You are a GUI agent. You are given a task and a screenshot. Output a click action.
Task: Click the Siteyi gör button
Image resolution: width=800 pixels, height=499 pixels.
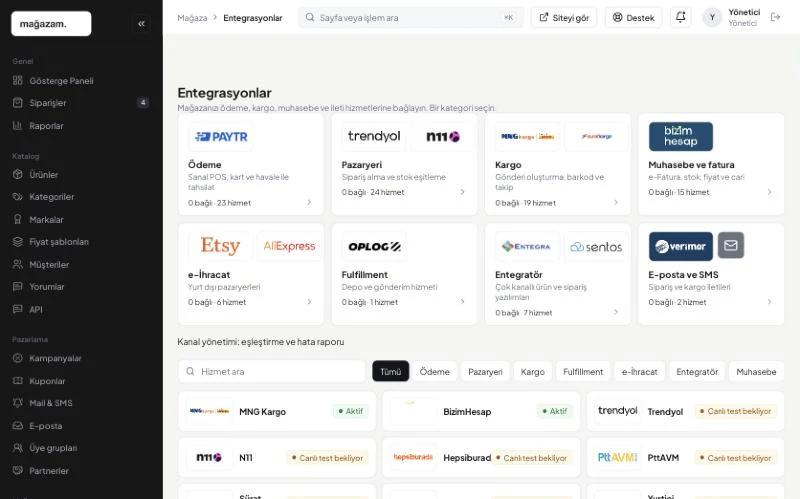[564, 17]
